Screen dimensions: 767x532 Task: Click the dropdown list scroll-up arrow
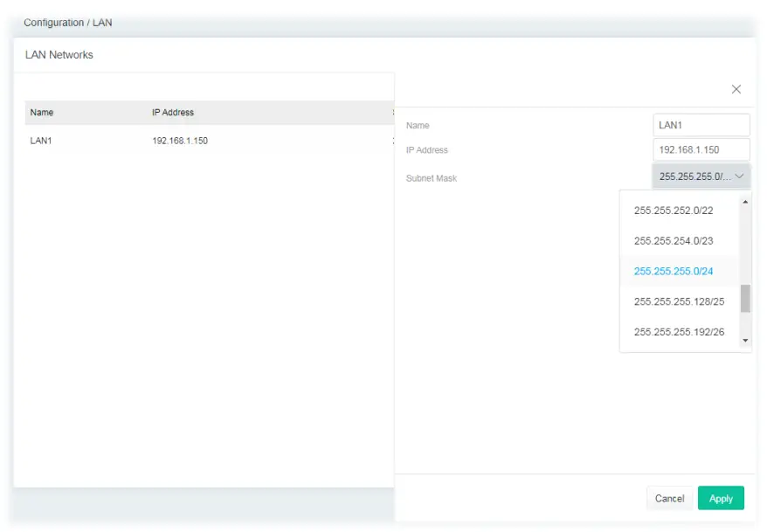pyautogui.click(x=745, y=202)
